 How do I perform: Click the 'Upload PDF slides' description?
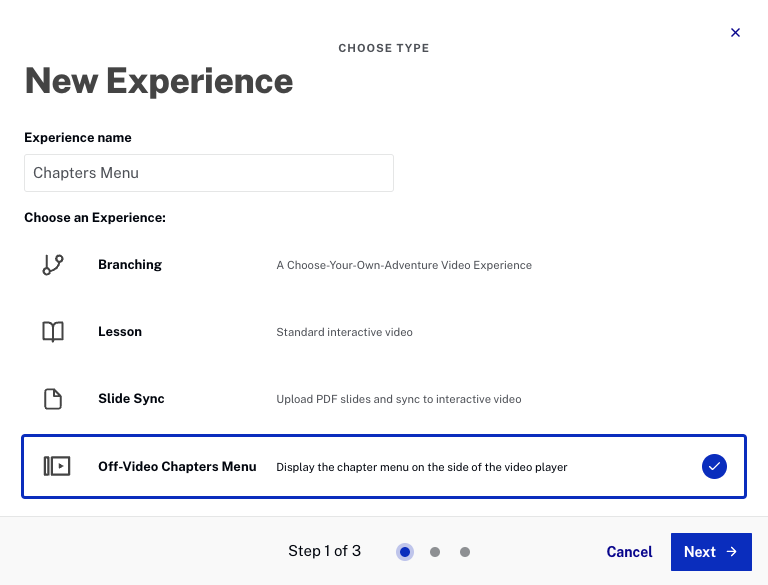point(398,399)
